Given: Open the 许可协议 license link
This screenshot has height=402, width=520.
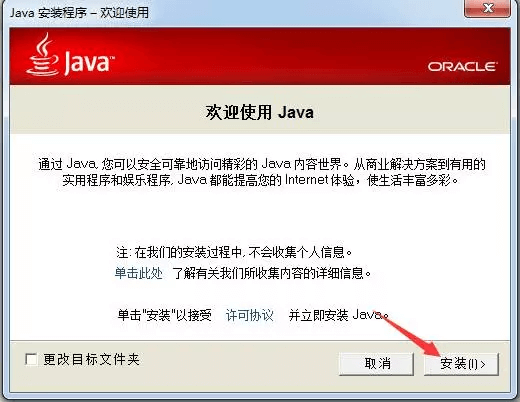Looking at the screenshot, I should tap(250, 315).
